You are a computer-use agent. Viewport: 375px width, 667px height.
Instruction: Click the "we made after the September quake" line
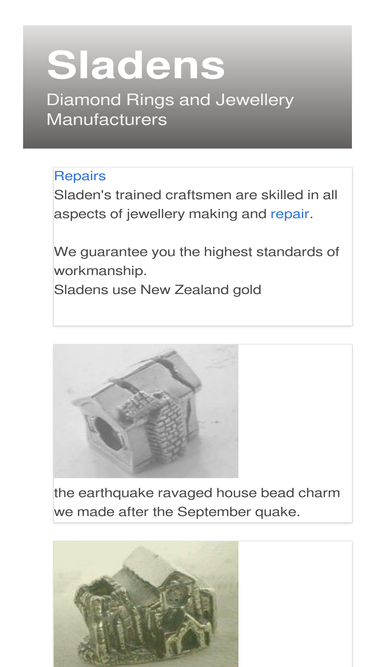pyautogui.click(x=177, y=511)
